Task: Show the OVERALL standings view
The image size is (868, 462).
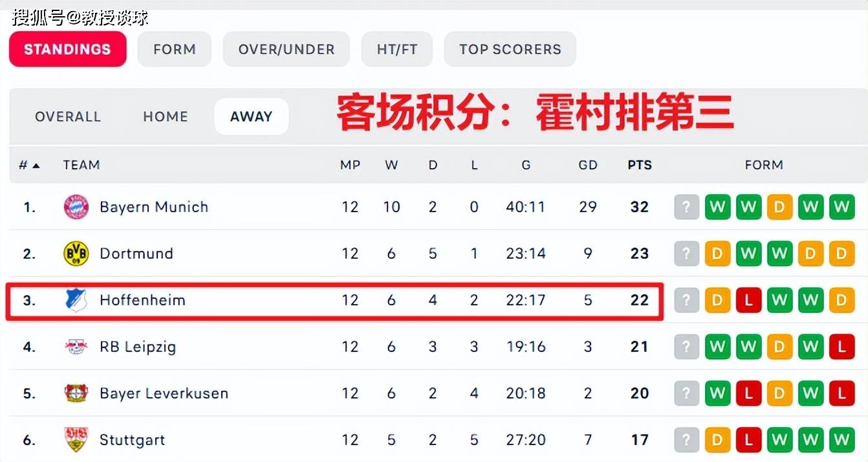Action: point(68,116)
